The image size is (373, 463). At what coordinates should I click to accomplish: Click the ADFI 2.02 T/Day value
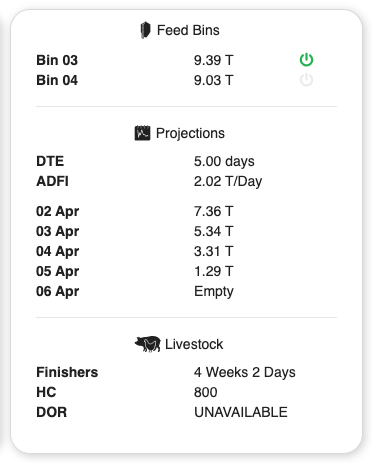pos(228,181)
